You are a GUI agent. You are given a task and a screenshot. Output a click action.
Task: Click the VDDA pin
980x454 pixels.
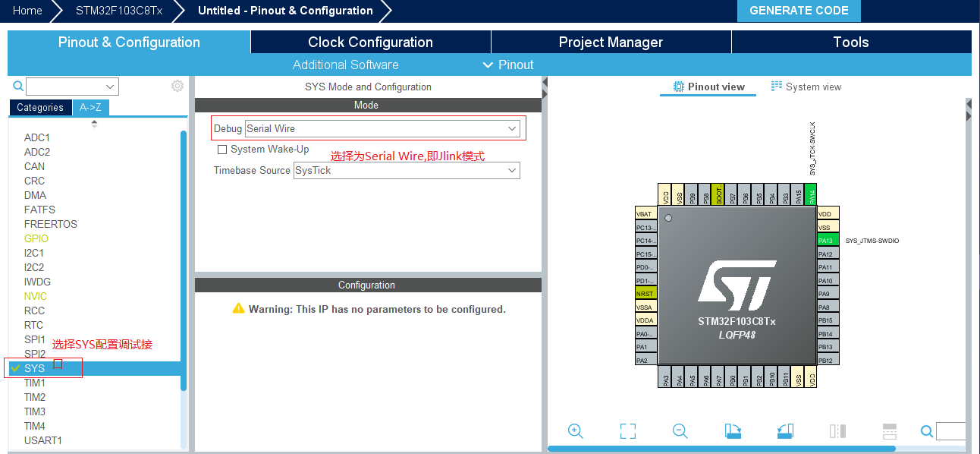coord(645,320)
